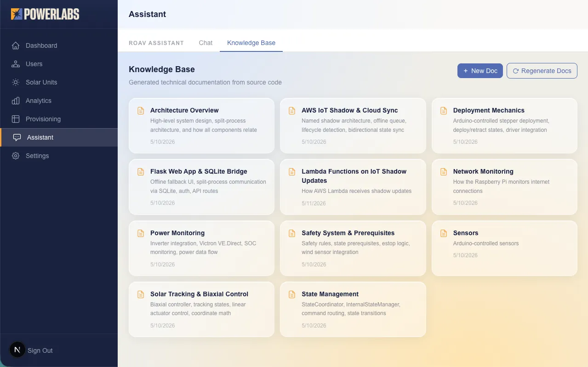Image resolution: width=588 pixels, height=367 pixels.
Task: Click 'How the Raspberry Pi monitors internet' text
Action: (501, 182)
